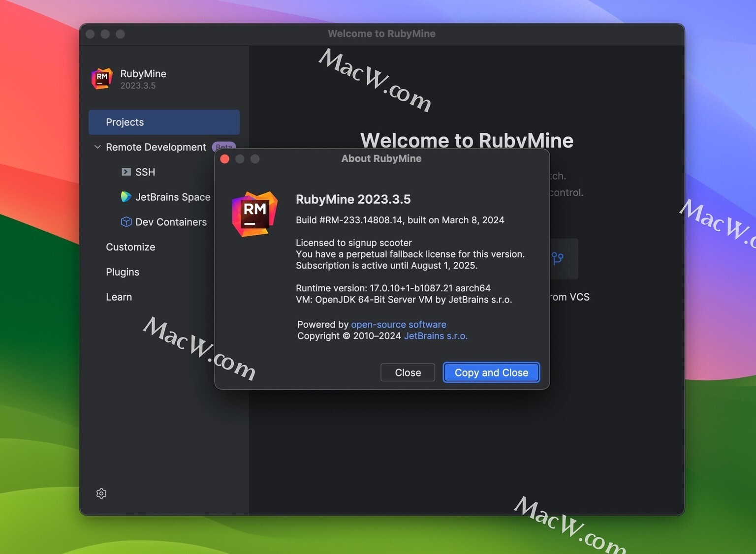Image resolution: width=756 pixels, height=554 pixels.
Task: Click the RubyMine logo in the About dialog
Action: coord(255,214)
